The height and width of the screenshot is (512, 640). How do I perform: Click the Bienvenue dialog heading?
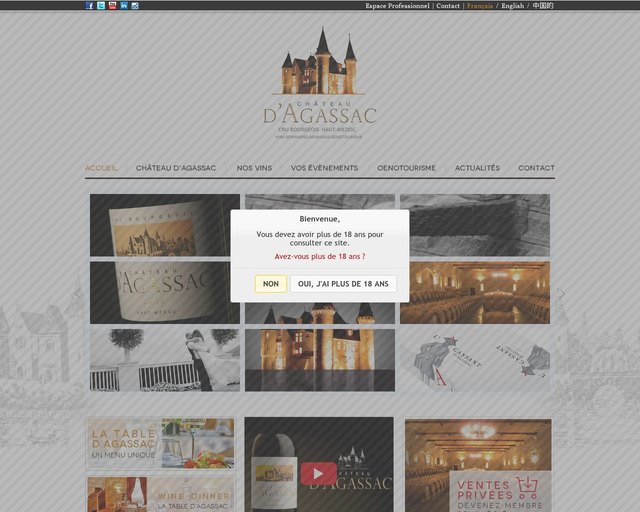point(320,219)
